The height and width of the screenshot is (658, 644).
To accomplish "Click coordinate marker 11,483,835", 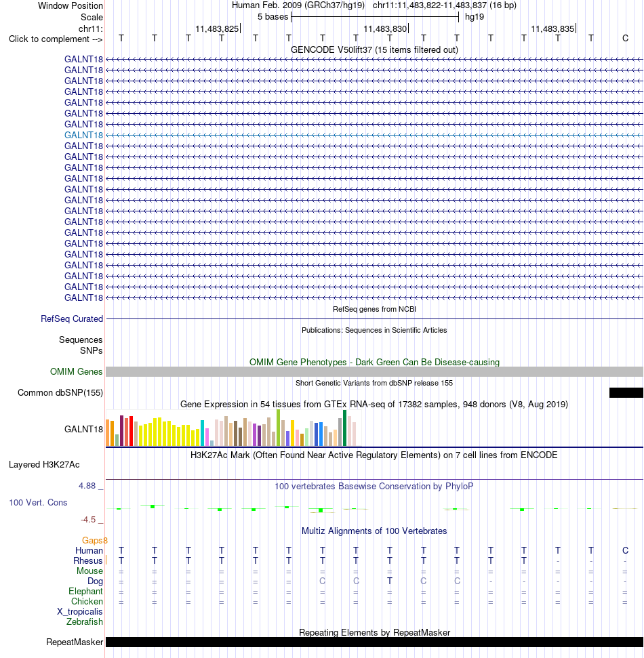I will pyautogui.click(x=552, y=29).
